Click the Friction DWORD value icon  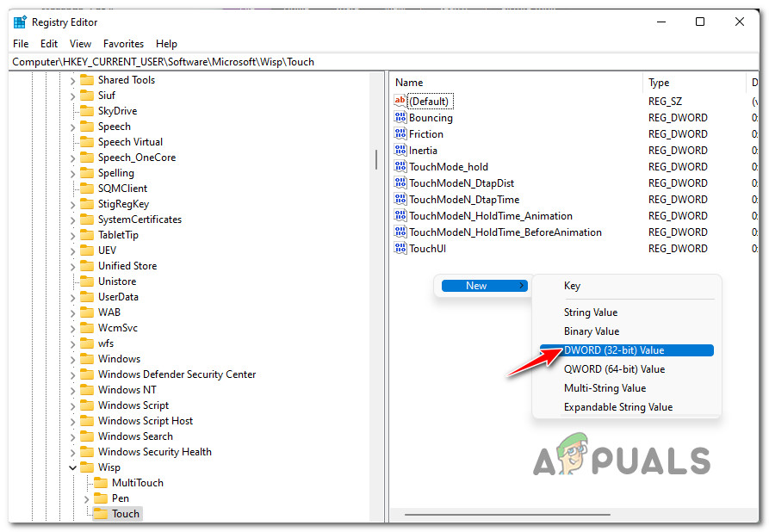click(x=400, y=133)
